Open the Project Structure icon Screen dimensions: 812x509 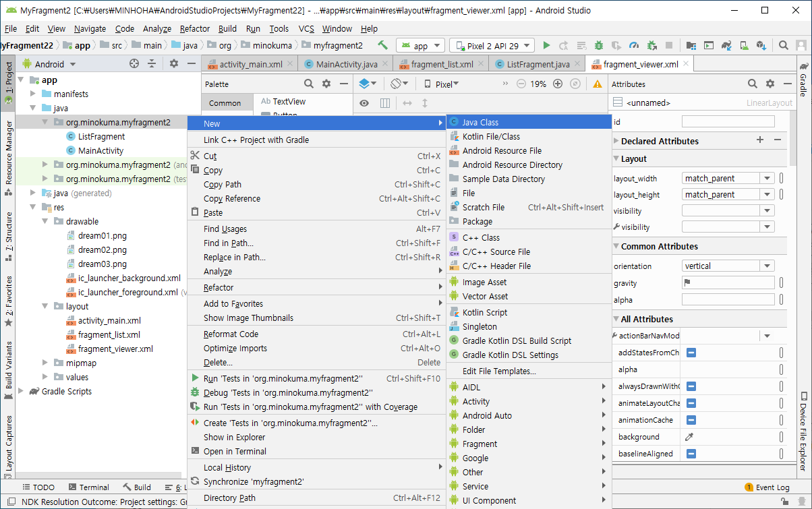691,45
